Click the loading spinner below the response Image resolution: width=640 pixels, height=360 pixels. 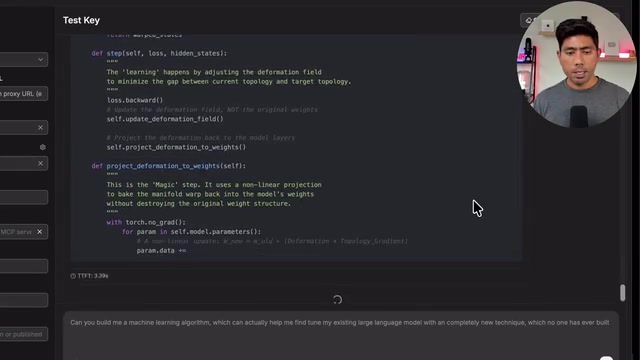[337, 300]
